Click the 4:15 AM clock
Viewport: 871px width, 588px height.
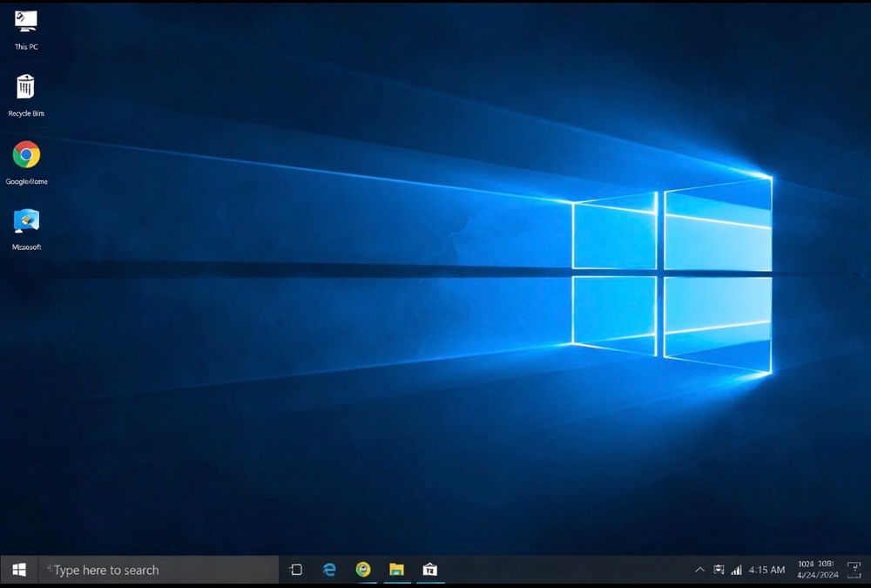coord(766,570)
